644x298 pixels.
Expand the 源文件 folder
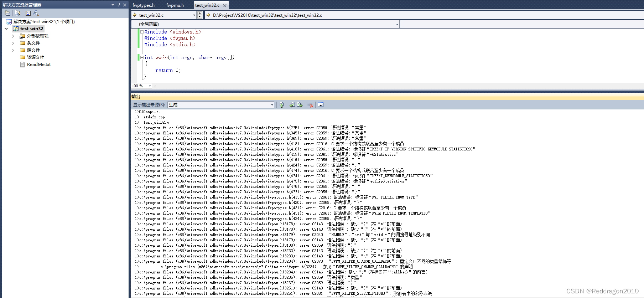(13, 50)
